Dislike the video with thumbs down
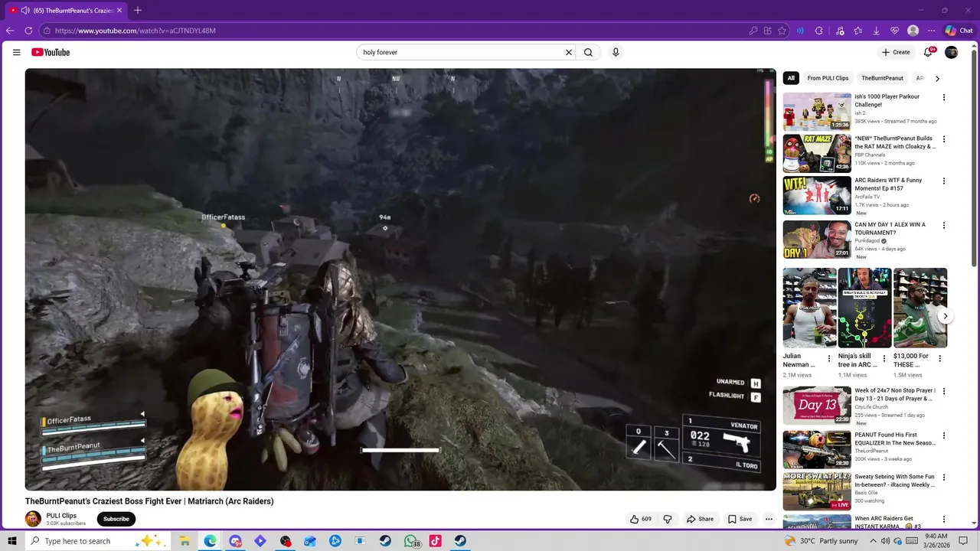The height and width of the screenshot is (551, 980). point(668,519)
